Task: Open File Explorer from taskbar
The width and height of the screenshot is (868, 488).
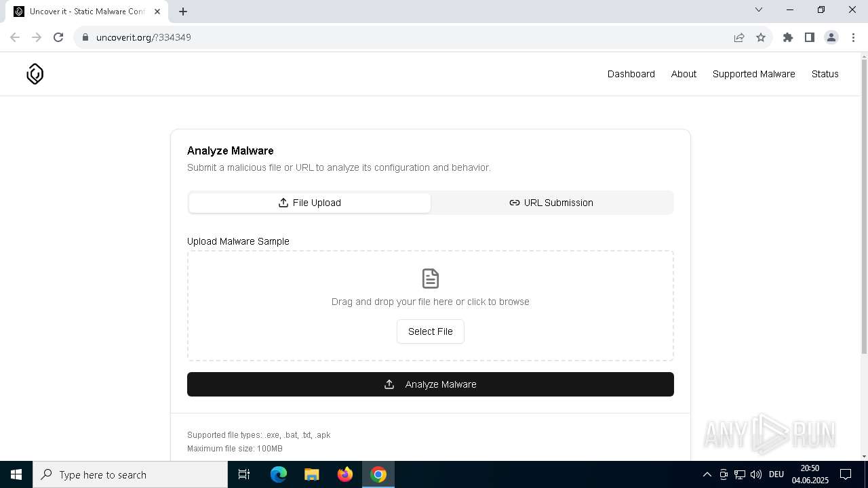Action: pyautogui.click(x=312, y=474)
